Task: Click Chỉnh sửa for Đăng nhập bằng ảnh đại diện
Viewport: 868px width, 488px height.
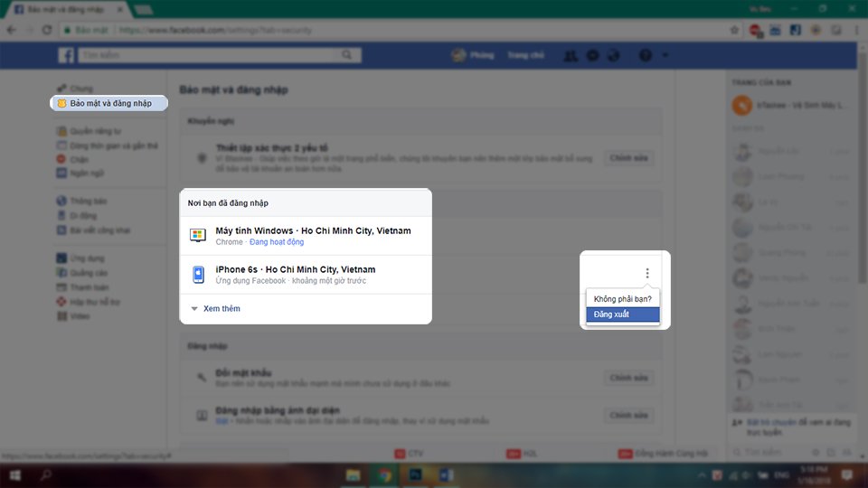Action: (x=628, y=415)
